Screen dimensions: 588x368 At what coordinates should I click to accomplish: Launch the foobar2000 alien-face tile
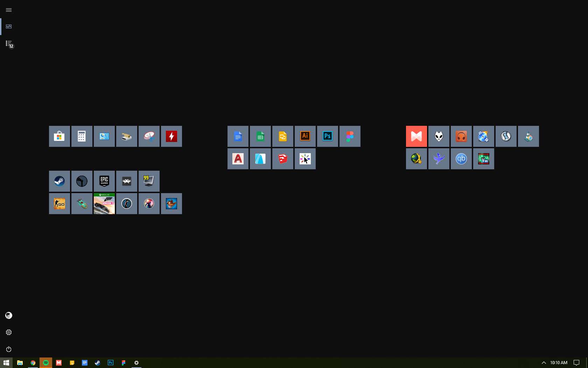coord(439,136)
